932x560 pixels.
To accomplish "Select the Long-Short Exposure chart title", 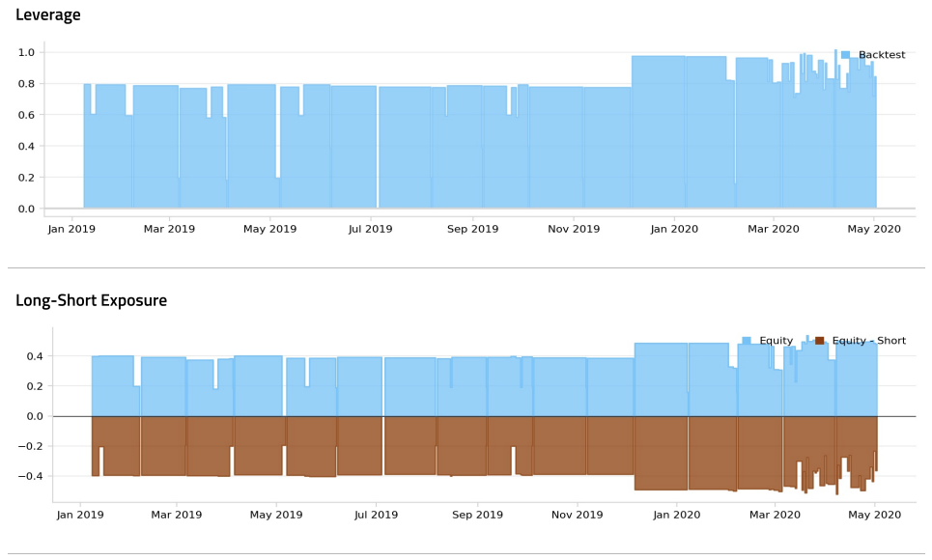I will pyautogui.click(x=91, y=300).
